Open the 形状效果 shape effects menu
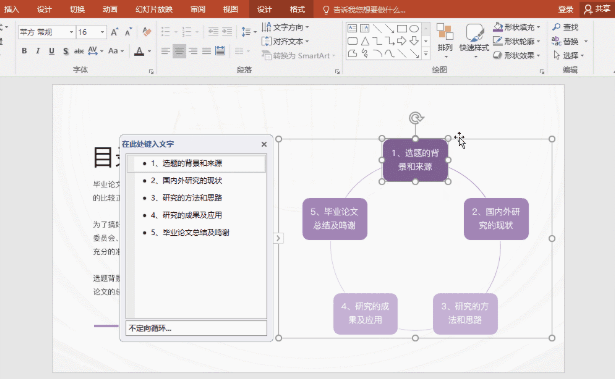615x379 pixels. click(x=517, y=55)
